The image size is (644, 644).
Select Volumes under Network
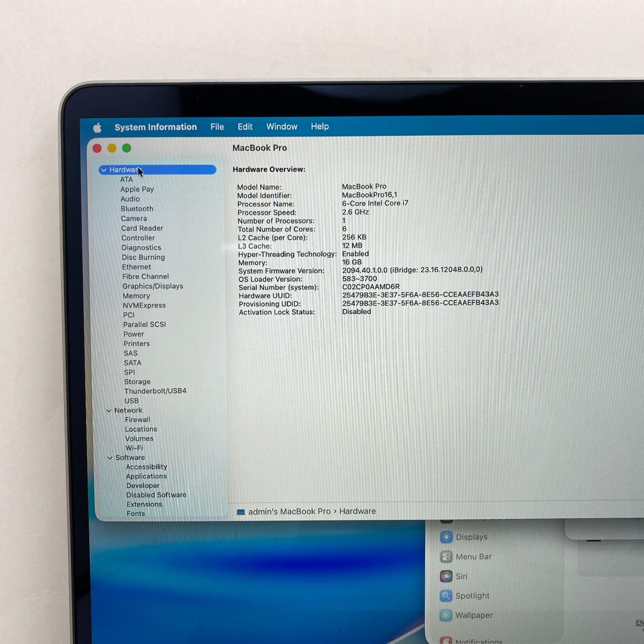139,439
